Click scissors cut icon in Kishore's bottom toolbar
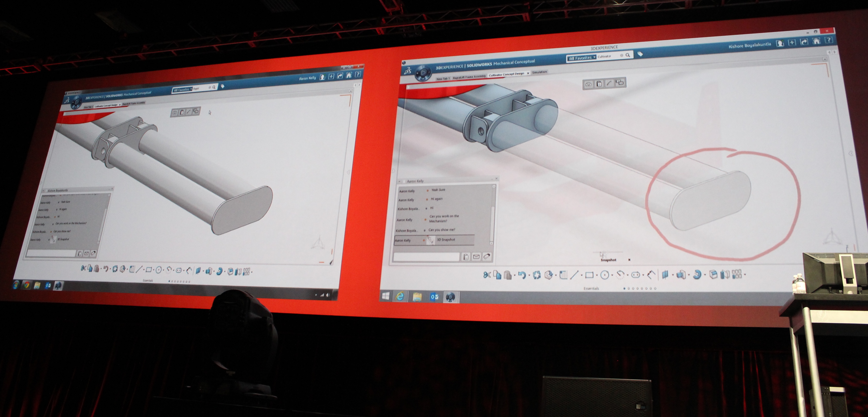This screenshot has height=417, width=868. pos(487,275)
